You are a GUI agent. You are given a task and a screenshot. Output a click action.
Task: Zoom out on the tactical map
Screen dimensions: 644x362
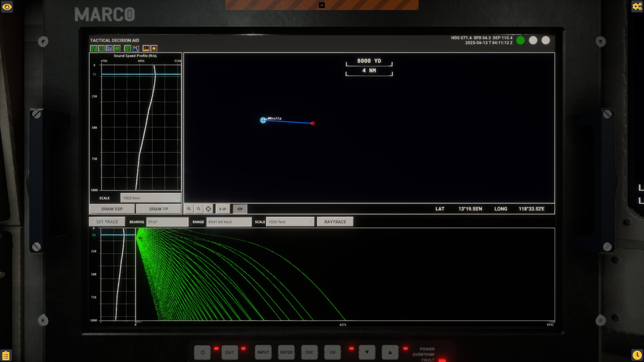point(199,209)
